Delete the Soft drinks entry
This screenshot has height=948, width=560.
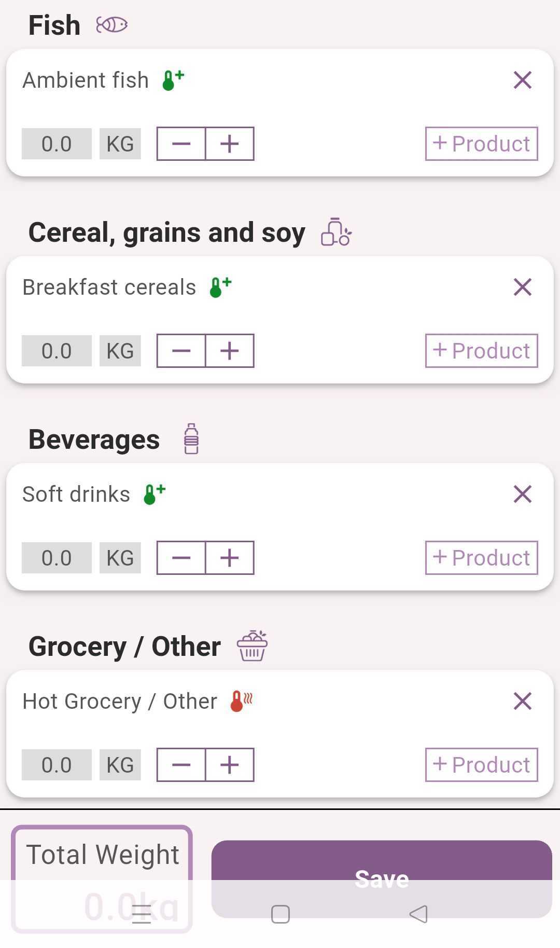pyautogui.click(x=522, y=494)
